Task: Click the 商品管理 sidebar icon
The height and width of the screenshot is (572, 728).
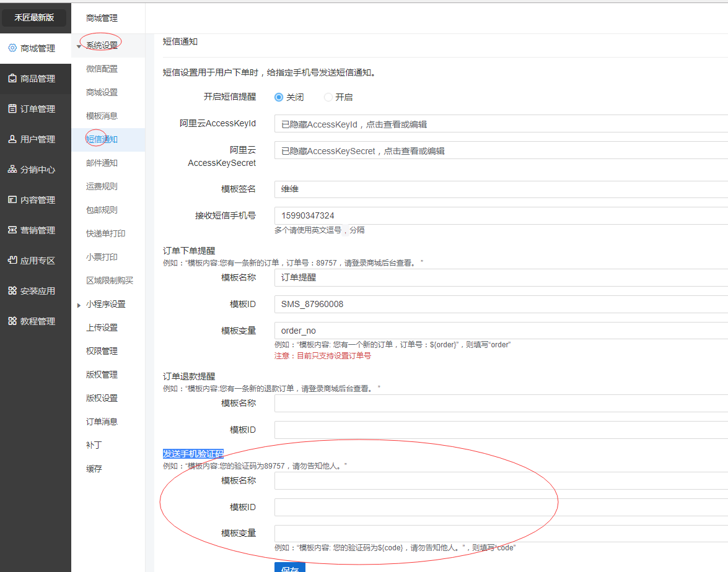Action: tap(12, 79)
